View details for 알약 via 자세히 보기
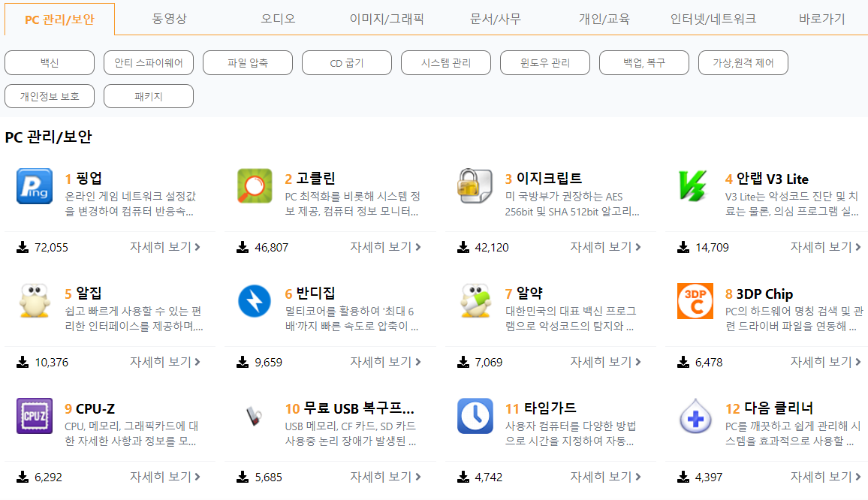The image size is (868, 500). coord(606,362)
